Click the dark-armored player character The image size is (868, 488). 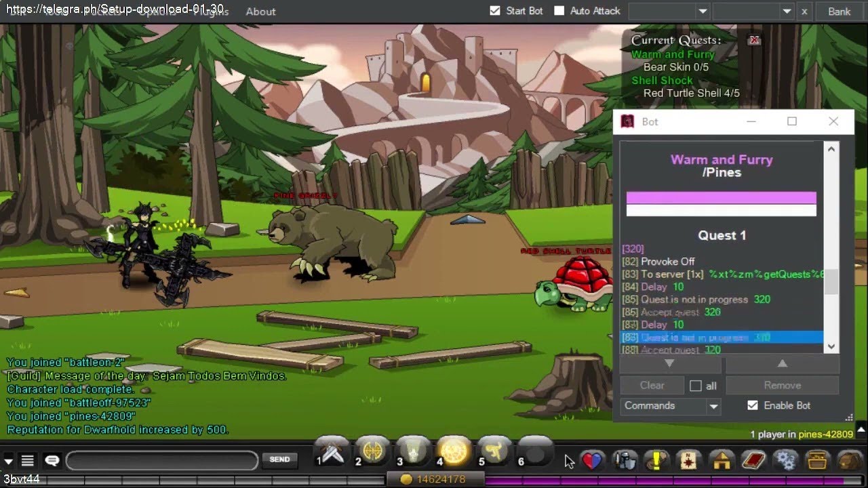tap(142, 247)
